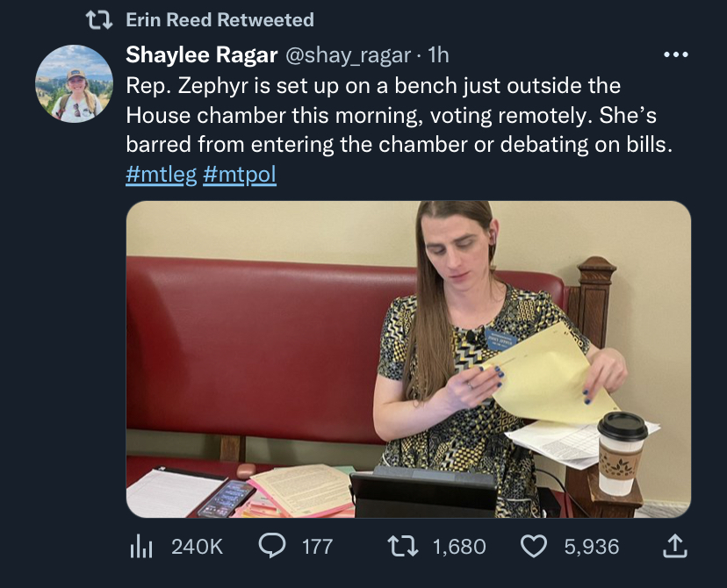Open view analytics bar chart icon
The width and height of the screenshot is (727, 588).
click(142, 547)
